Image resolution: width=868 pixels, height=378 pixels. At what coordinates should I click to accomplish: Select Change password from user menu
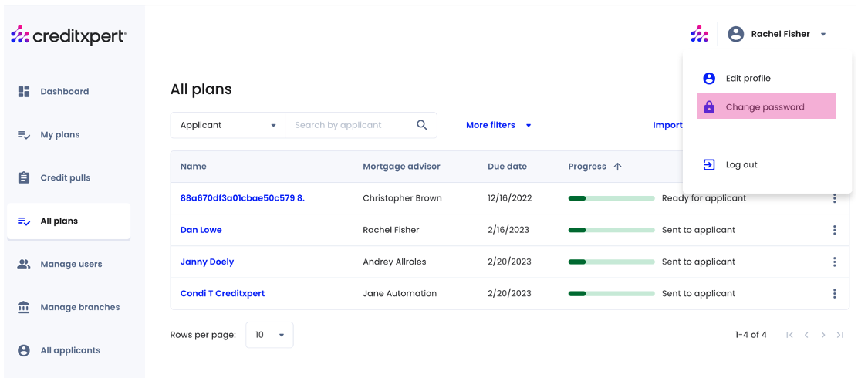pyautogui.click(x=766, y=106)
